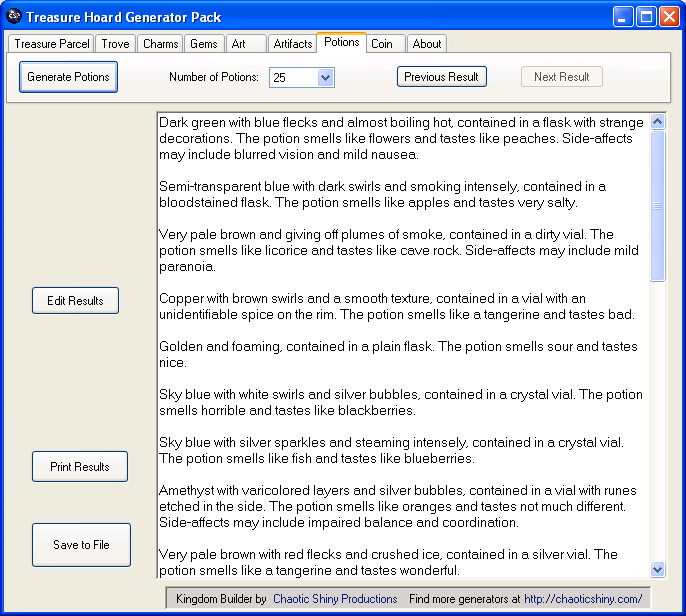The width and height of the screenshot is (686, 616).
Task: Go to the Art tab
Action: pos(245,44)
